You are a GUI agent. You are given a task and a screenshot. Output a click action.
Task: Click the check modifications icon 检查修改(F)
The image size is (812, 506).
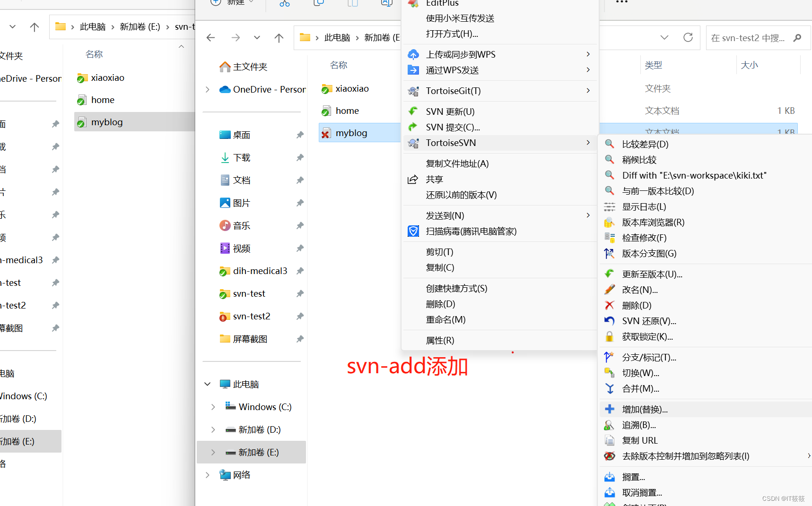click(610, 238)
